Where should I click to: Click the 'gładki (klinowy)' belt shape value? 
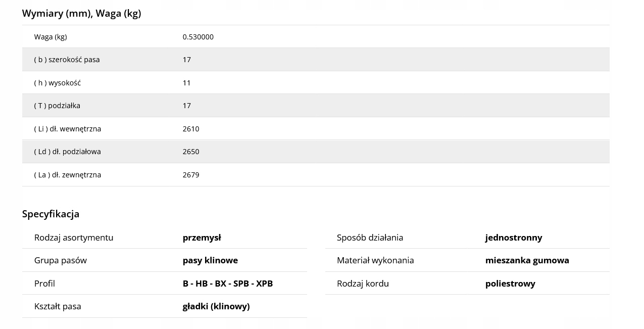pos(216,306)
